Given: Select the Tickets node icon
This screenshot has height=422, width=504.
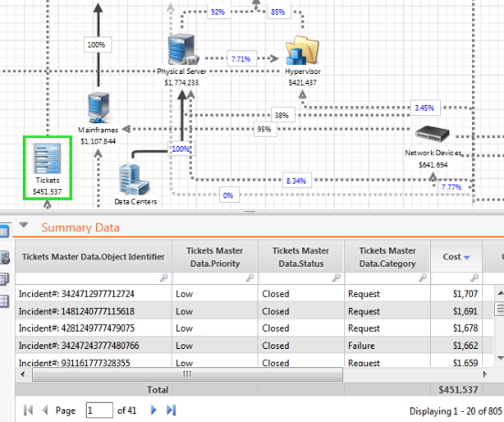Looking at the screenshot, I should 47,159.
